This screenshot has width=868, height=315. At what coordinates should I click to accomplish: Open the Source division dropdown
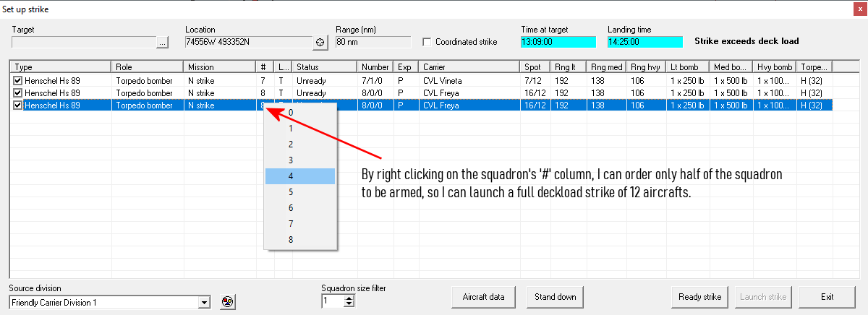[205, 302]
